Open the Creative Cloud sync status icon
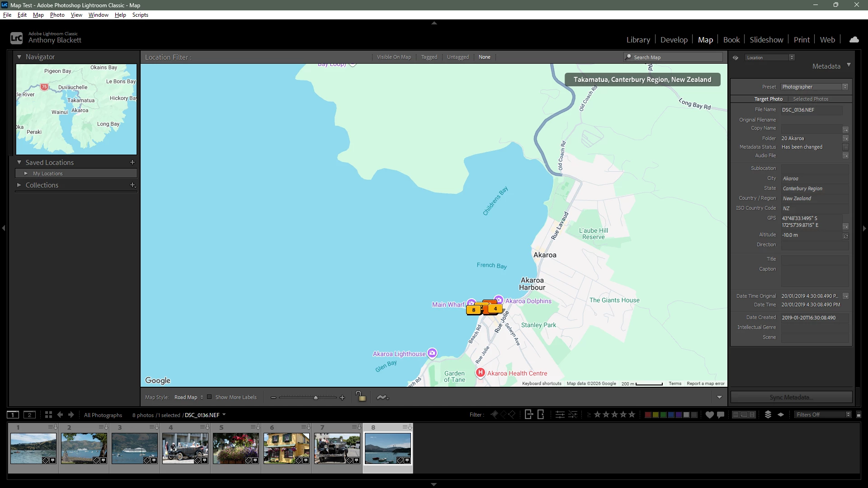This screenshot has width=868, height=488. coord(854,40)
